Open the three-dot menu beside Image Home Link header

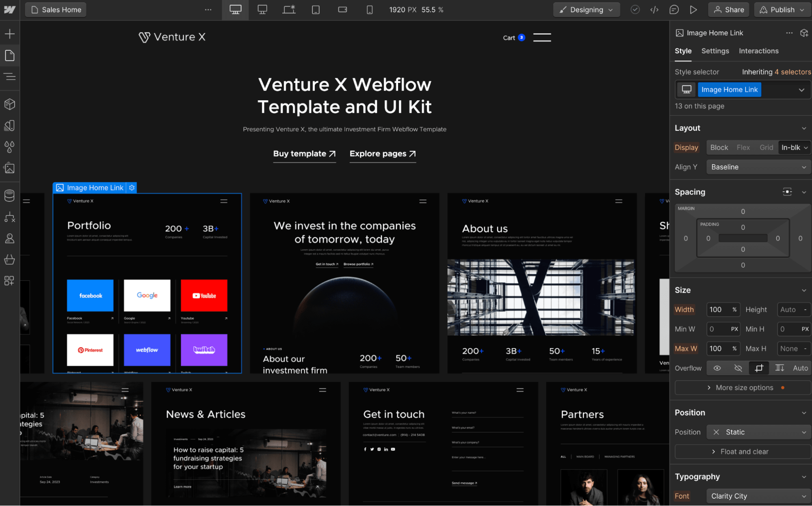click(x=789, y=33)
